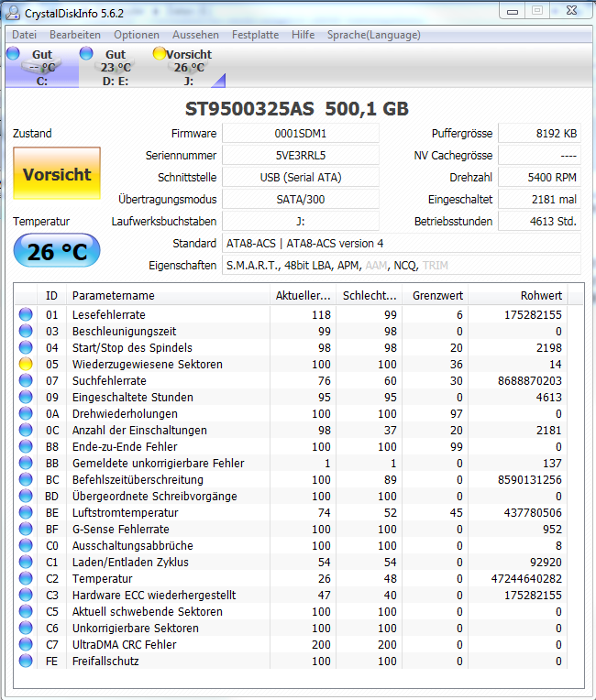Click the CrystalDiskInfo title bar icon
This screenshot has height=700, width=596.
coord(13,13)
